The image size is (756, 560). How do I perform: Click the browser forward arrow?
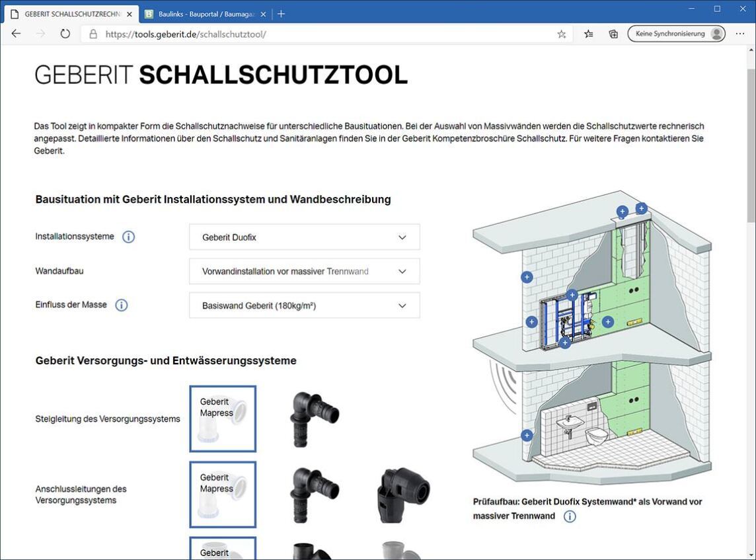[41, 34]
